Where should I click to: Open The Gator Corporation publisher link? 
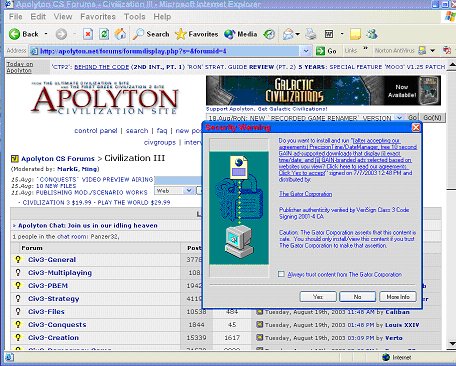[305, 194]
